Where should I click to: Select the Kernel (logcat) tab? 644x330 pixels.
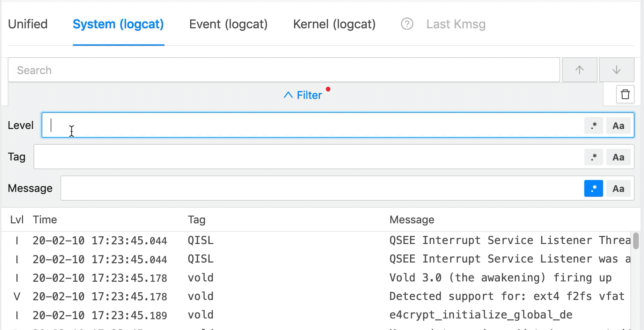click(334, 24)
